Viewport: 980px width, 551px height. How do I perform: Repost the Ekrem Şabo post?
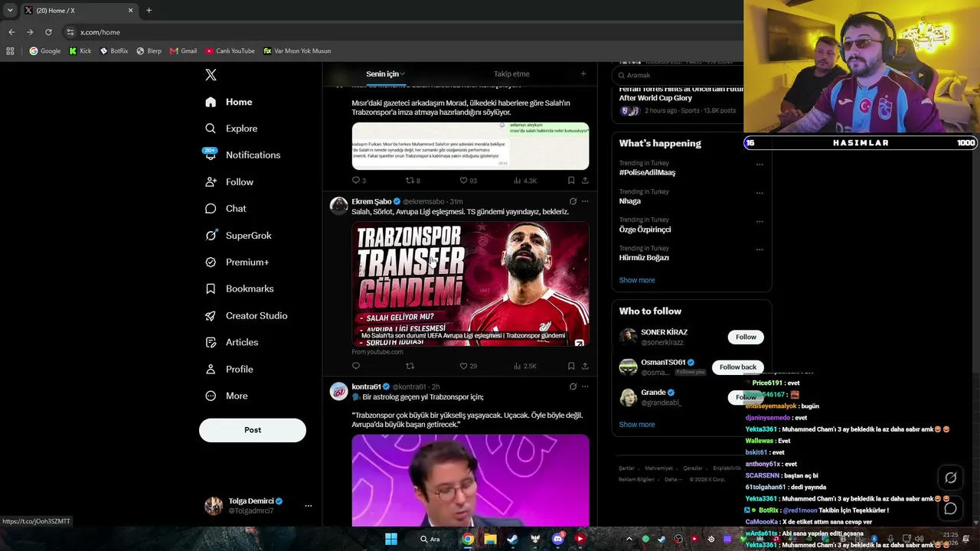(410, 366)
